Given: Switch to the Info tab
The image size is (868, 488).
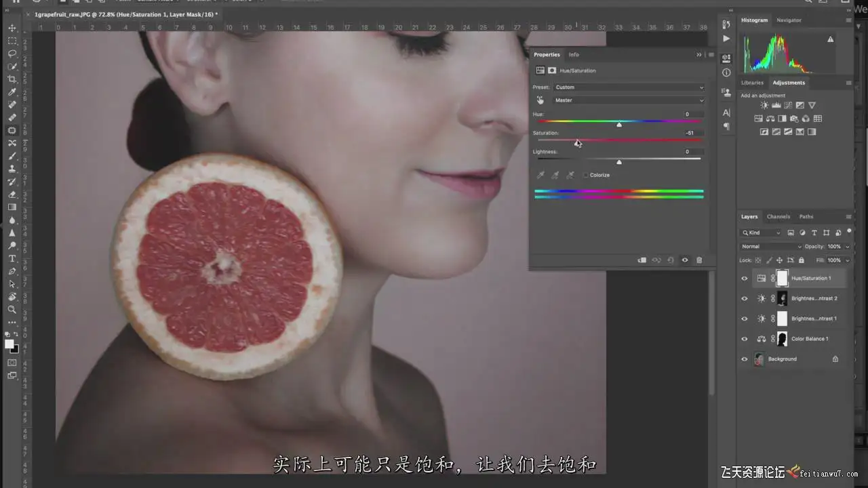Looking at the screenshot, I should click(574, 55).
